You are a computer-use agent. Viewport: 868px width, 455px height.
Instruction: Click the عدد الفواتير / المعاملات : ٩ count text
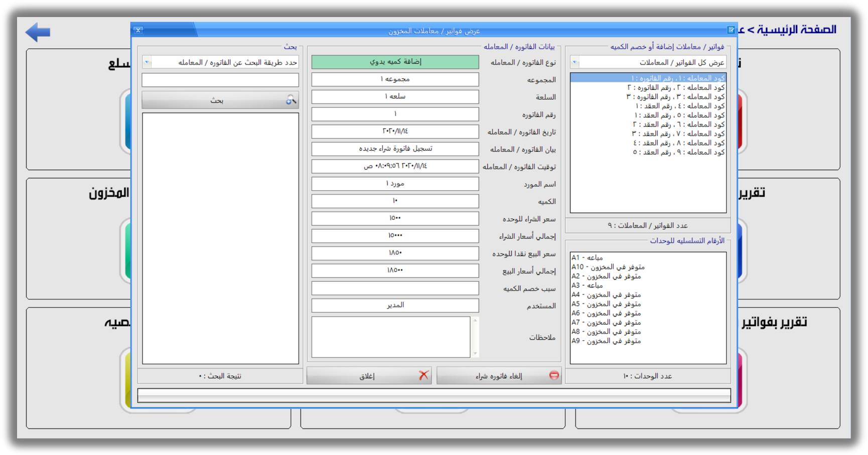(x=648, y=226)
